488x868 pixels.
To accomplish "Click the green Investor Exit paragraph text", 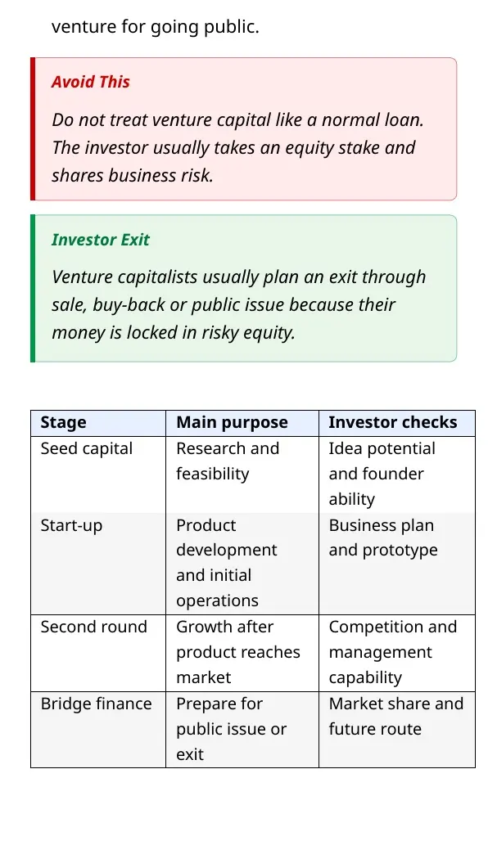I will click(x=239, y=304).
